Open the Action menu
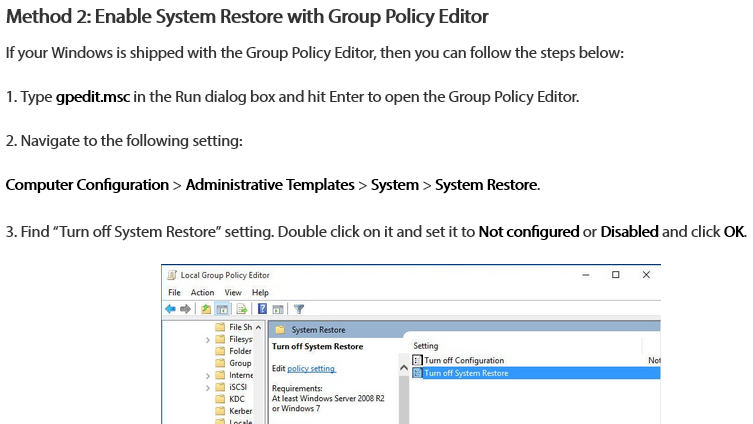The height and width of the screenshot is (424, 753). click(202, 292)
